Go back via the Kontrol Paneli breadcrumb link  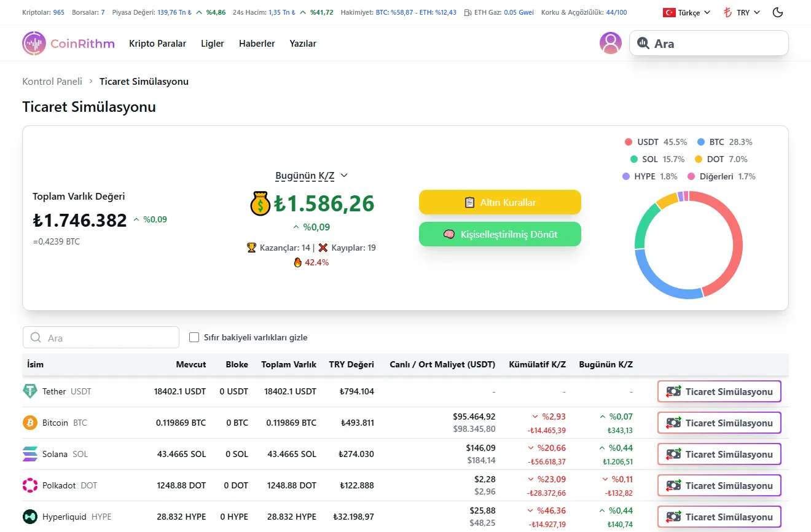click(52, 81)
